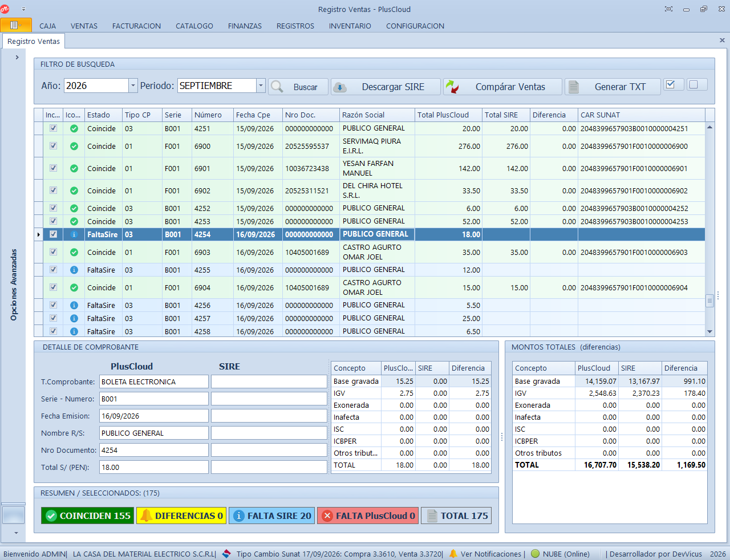Click the grid vertical scrollbar thumb
This screenshot has height=560, width=730.
[x=709, y=301]
